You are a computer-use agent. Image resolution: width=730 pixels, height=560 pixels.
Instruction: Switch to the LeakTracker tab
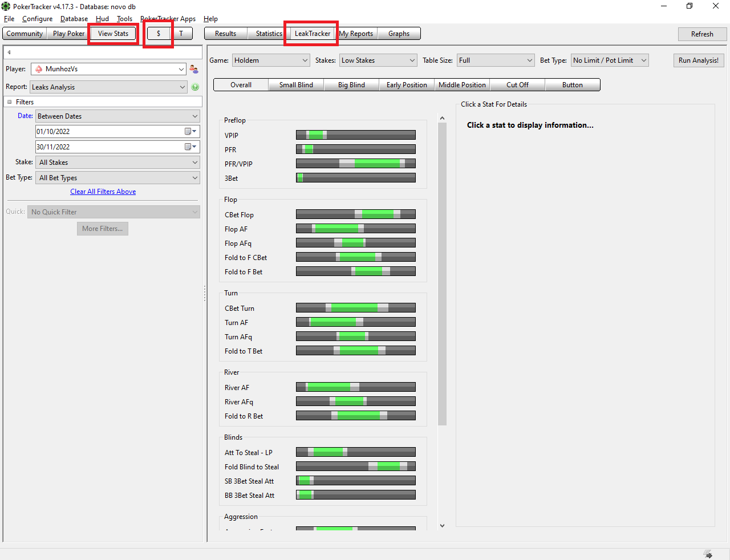click(x=313, y=34)
